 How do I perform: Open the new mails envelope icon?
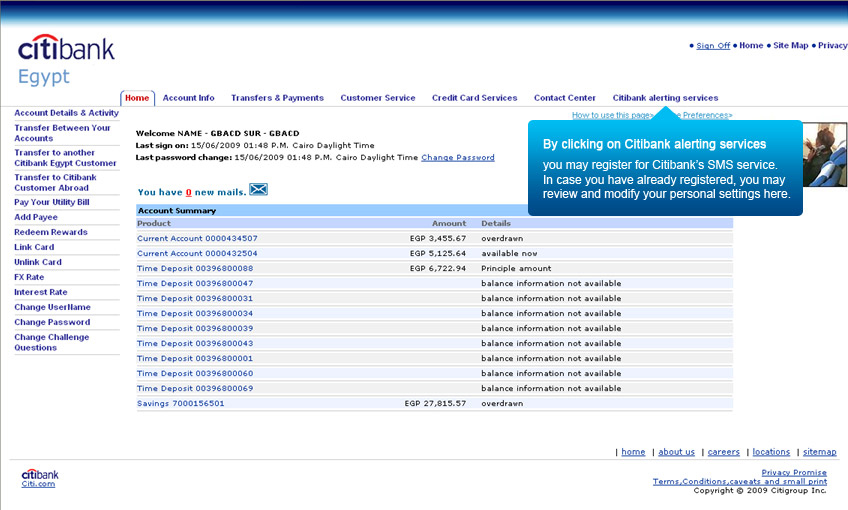[258, 189]
